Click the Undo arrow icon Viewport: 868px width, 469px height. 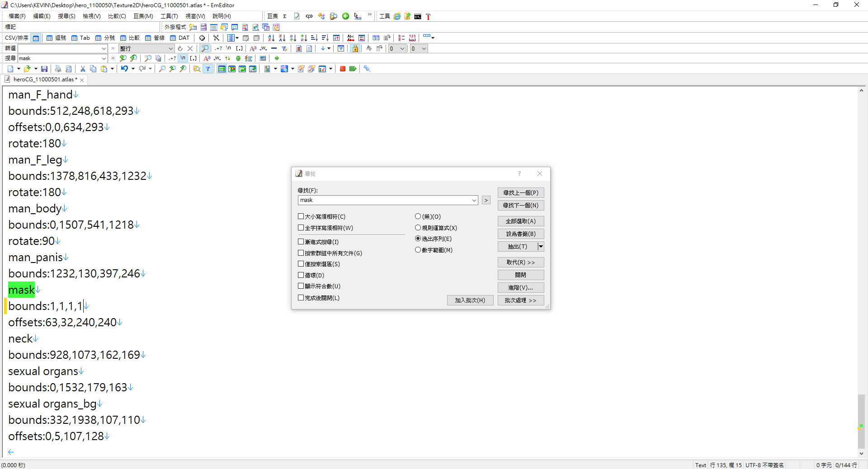[x=124, y=69]
